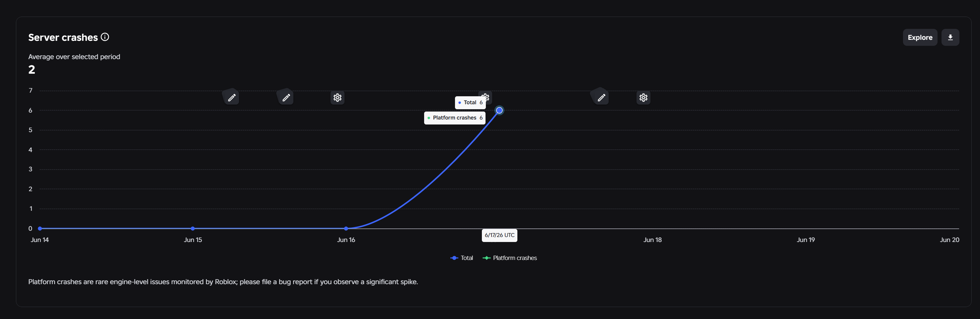Click the average value '2'

point(32,70)
